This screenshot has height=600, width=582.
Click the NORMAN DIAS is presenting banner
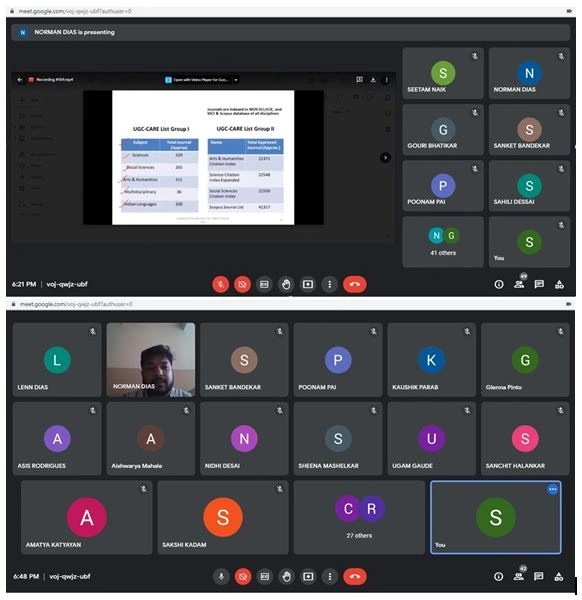point(291,33)
